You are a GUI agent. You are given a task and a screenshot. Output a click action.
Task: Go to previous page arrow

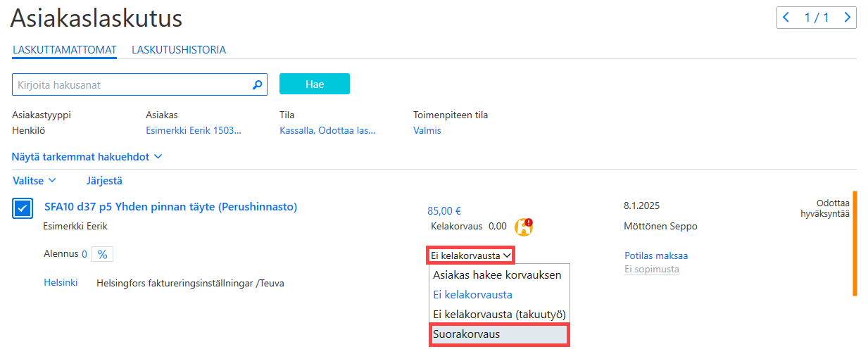787,18
